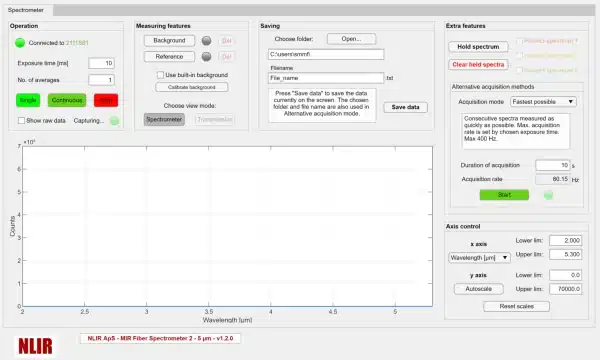The width and height of the screenshot is (600, 360).
Task: Click the green Start button
Action: pos(504,195)
